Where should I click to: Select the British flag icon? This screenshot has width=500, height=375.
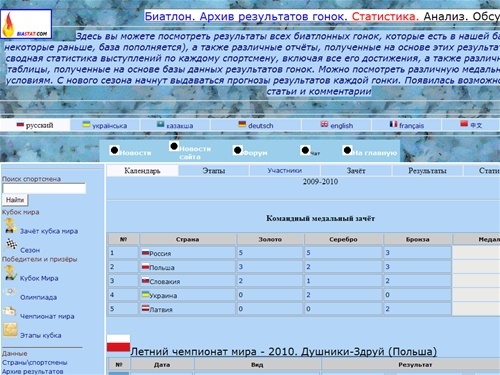pyautogui.click(x=324, y=124)
